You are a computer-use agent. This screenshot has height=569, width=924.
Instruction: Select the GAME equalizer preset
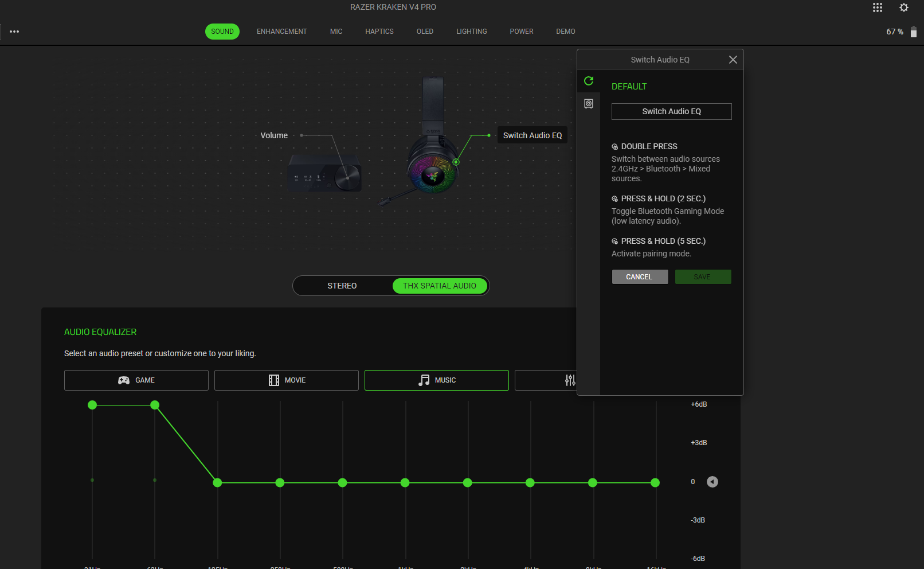coord(136,380)
